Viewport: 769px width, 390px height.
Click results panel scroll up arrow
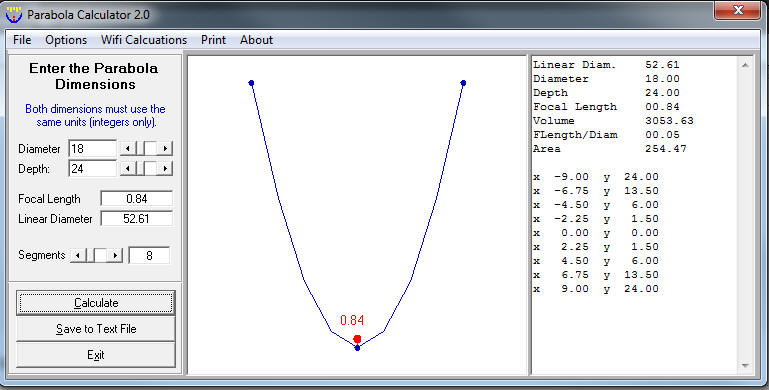[745, 65]
